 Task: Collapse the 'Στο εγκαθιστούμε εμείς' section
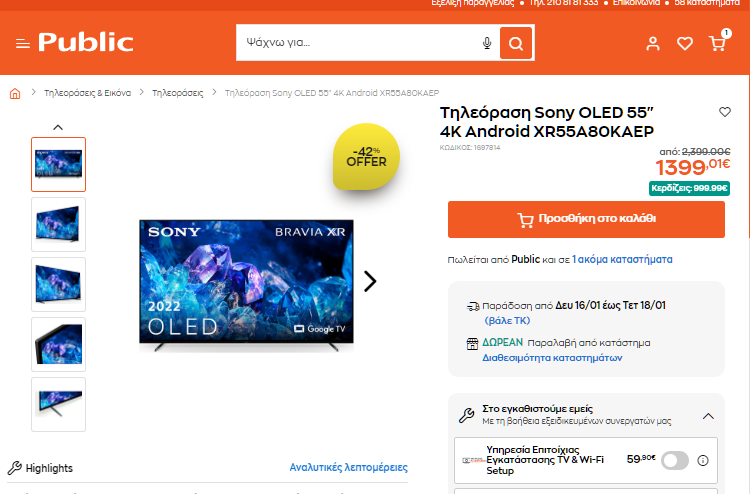[x=708, y=416]
